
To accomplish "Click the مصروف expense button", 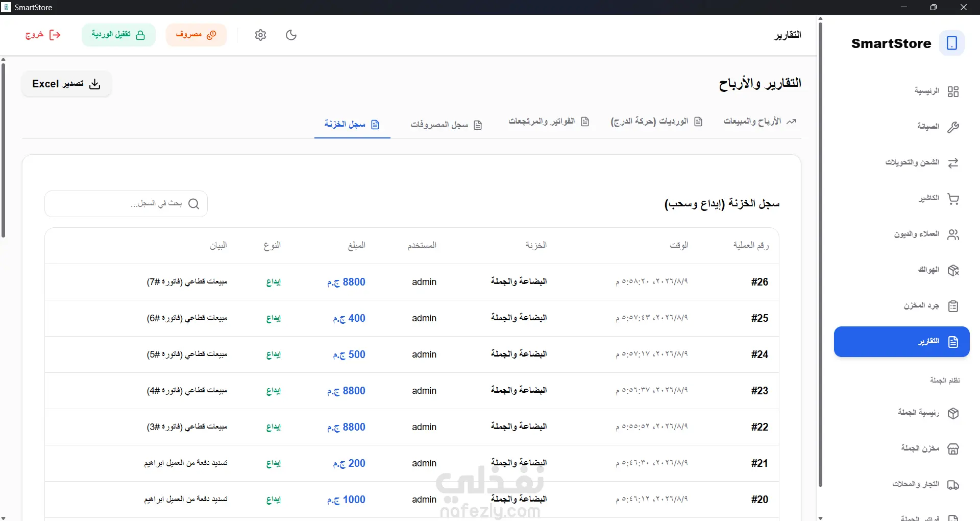I will (x=197, y=35).
